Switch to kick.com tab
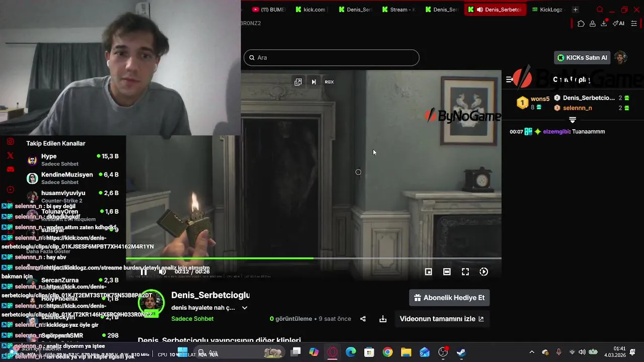Screen dimensions: 644x362 coord(311,10)
